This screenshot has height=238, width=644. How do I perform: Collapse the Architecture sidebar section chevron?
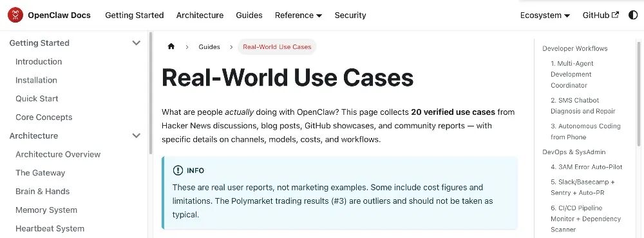click(x=137, y=135)
